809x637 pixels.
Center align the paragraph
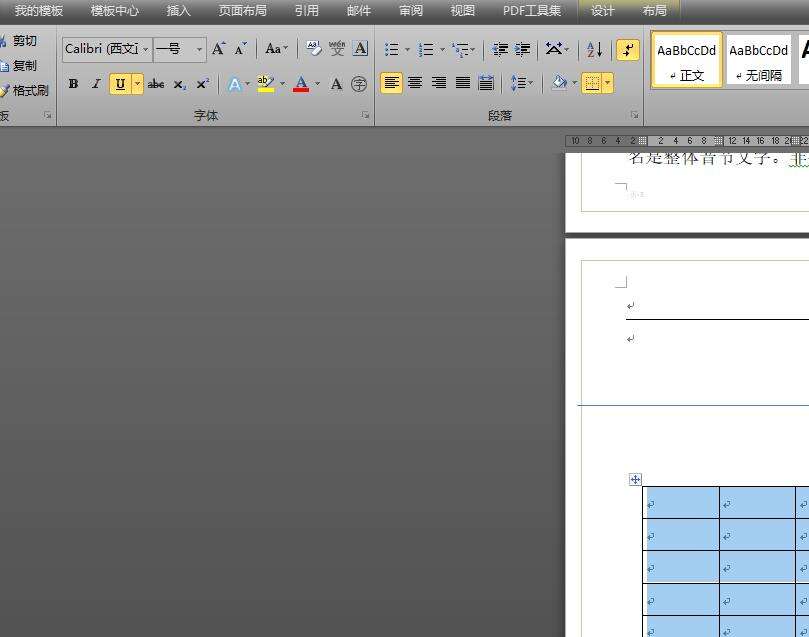point(415,83)
